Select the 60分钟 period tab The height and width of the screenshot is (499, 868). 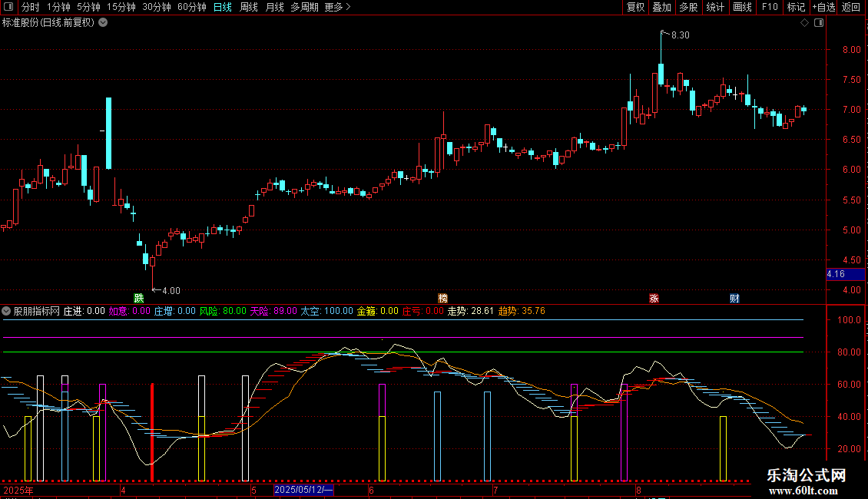191,7
